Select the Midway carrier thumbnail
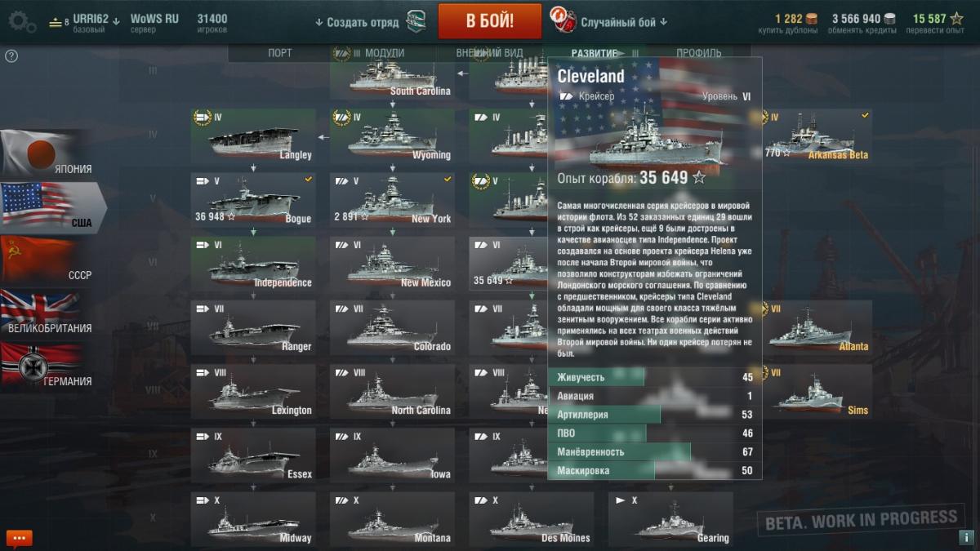Viewport: 980px width, 551px height. click(x=253, y=519)
